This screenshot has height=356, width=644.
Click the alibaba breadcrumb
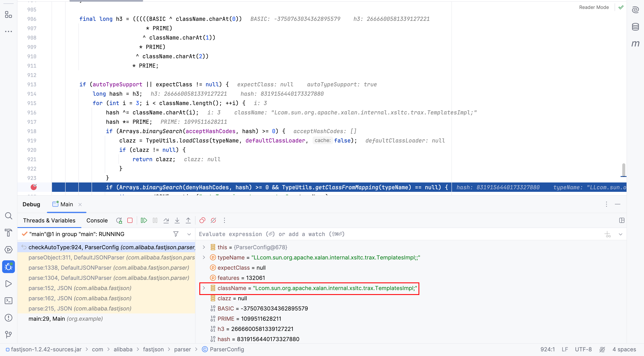(x=123, y=349)
